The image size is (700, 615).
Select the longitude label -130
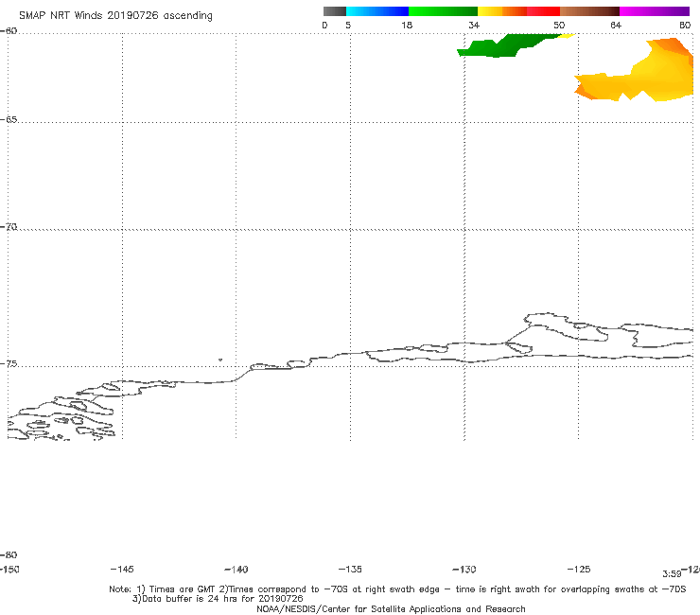pos(464,570)
